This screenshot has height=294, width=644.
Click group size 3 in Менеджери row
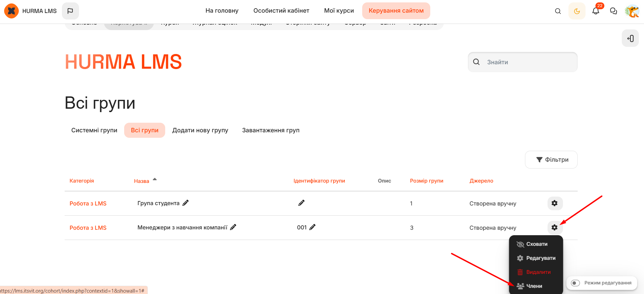tap(412, 228)
